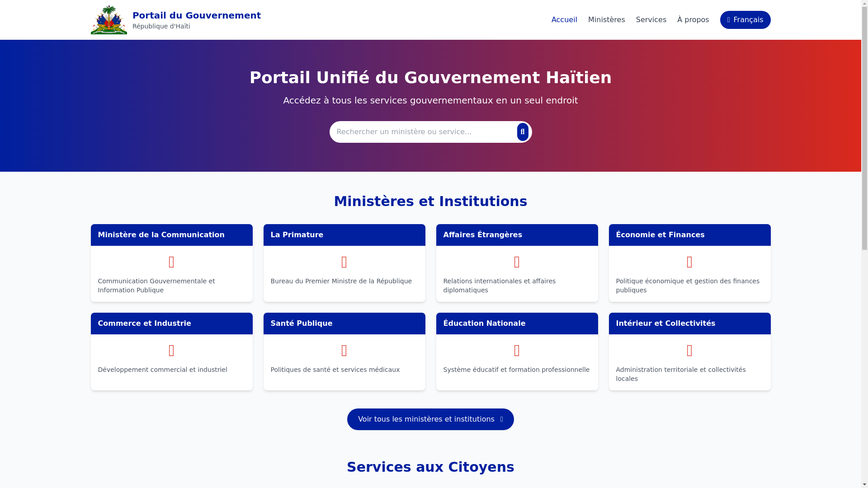Open Affaires Étrangères card header
Viewport: 868px width, 488px height.
[x=517, y=235]
